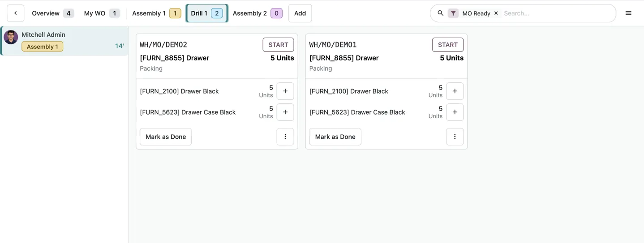Switch to the Assembly 2 tab
The image size is (644, 243).
point(258,13)
